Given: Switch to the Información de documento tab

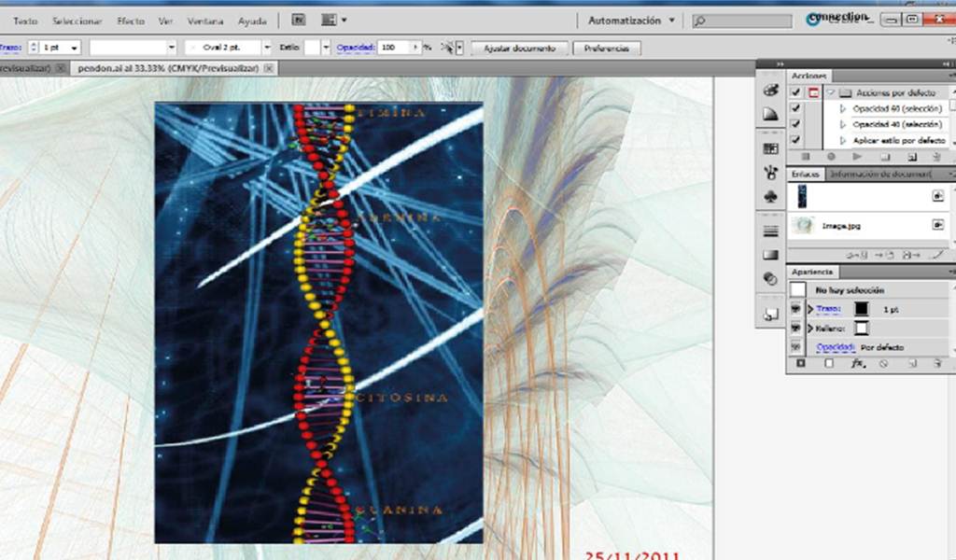Looking at the screenshot, I should 881,175.
